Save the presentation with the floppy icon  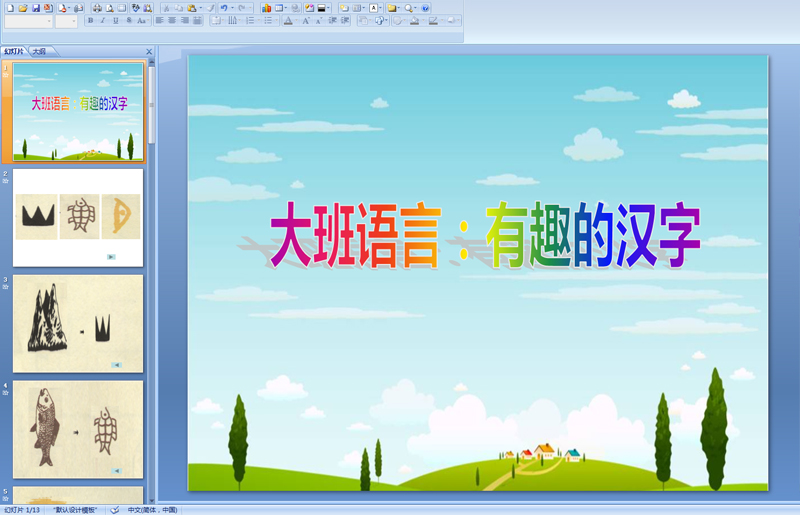click(36, 8)
